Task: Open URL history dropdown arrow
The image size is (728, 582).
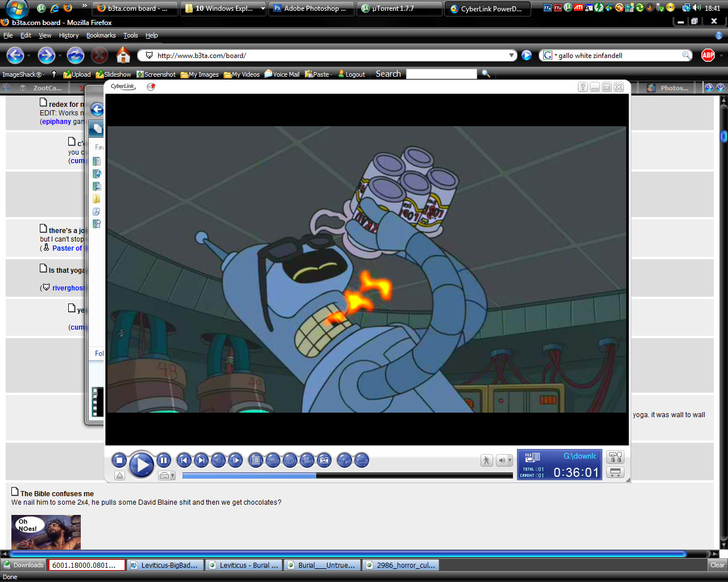Action: (x=512, y=56)
